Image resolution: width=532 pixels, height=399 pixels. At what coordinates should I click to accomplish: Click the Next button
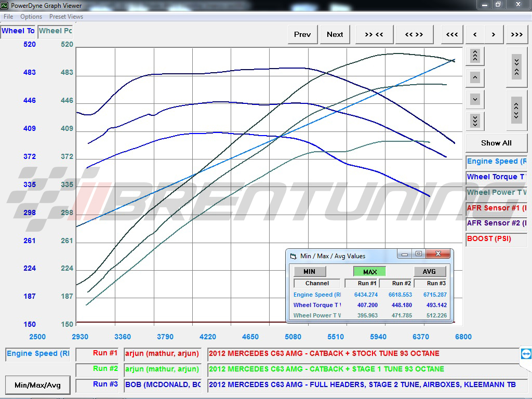click(x=335, y=34)
